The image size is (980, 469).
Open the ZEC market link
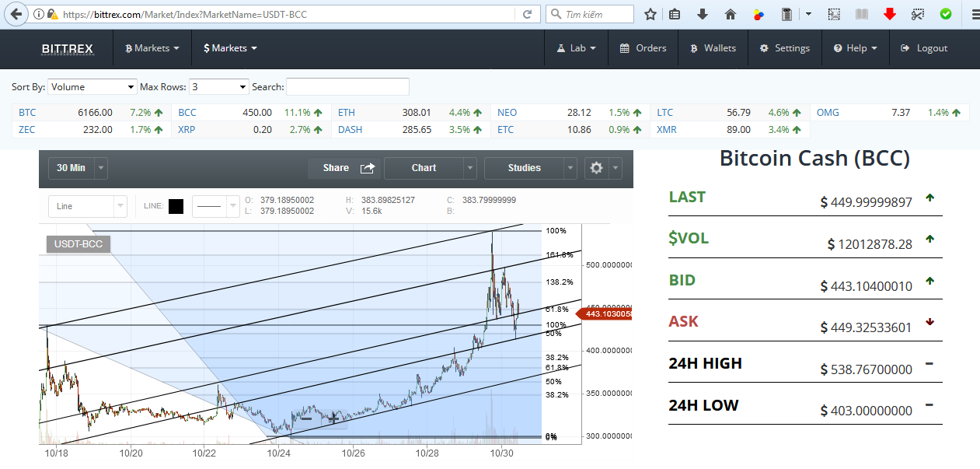27,130
